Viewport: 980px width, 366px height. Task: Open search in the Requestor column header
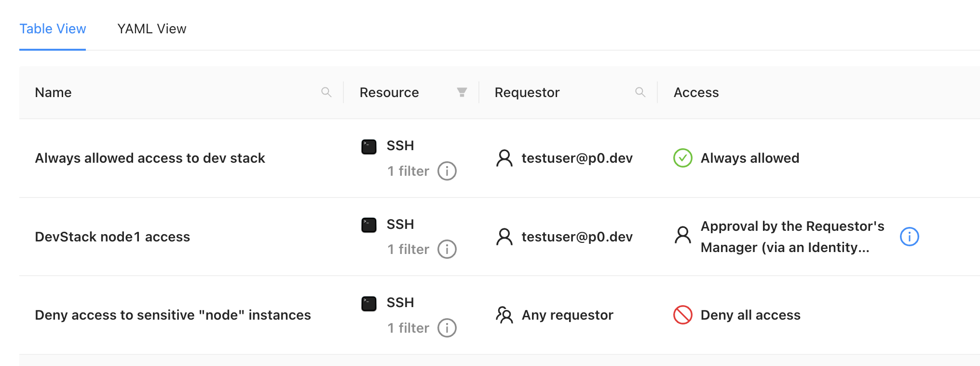[640, 92]
